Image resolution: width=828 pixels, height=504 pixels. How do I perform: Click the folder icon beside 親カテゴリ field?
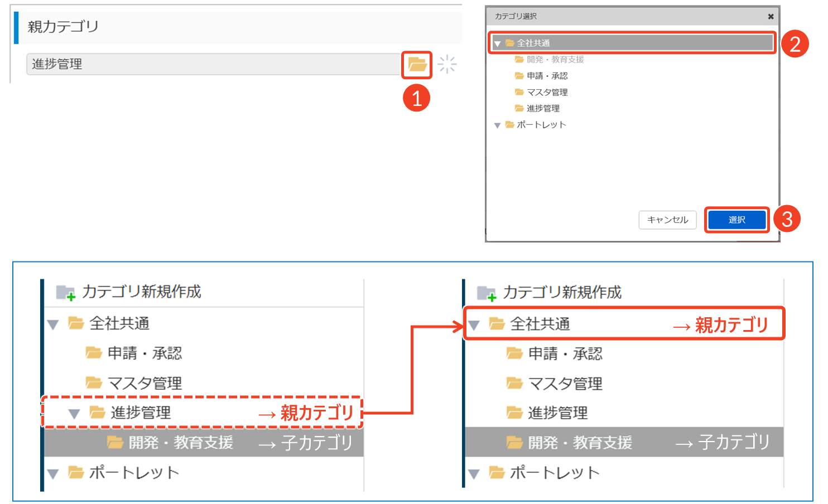click(x=417, y=65)
